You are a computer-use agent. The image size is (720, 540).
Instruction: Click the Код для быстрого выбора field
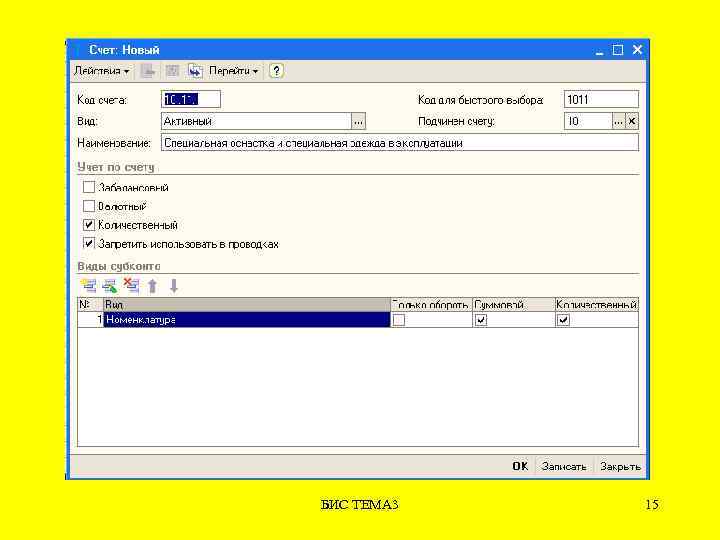pos(601,99)
